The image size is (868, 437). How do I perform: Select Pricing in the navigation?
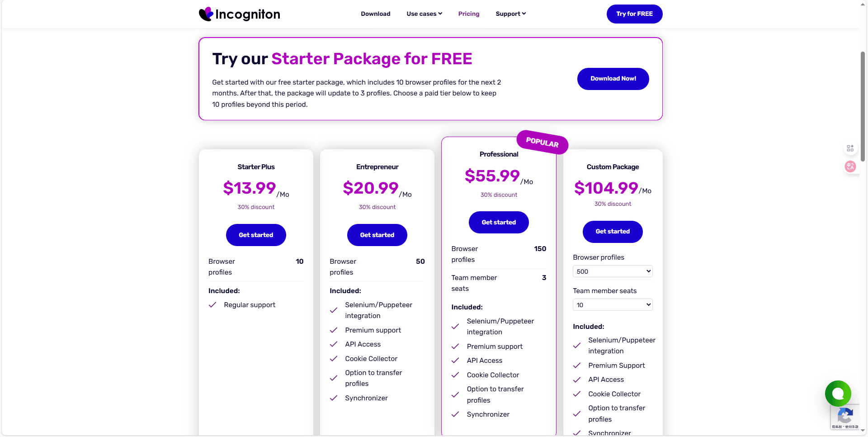(469, 14)
